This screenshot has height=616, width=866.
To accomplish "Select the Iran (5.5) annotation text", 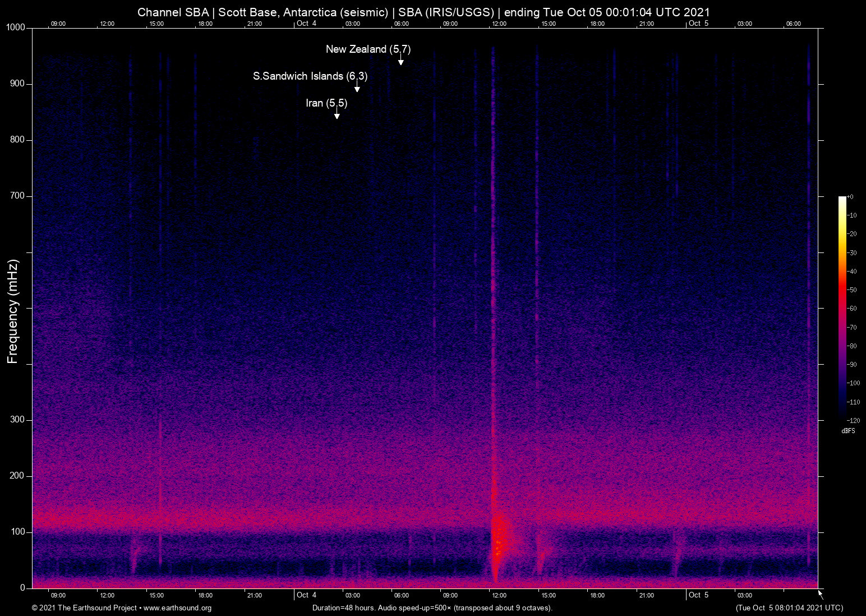I will (326, 103).
